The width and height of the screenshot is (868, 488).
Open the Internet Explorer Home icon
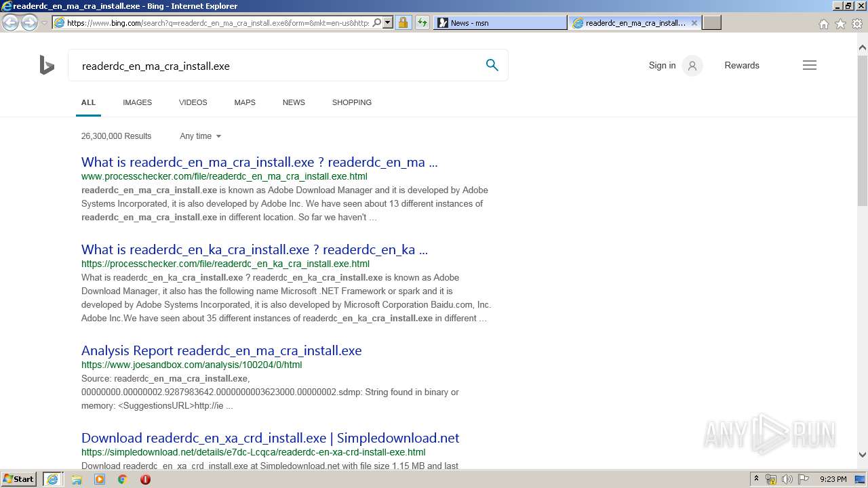point(823,24)
